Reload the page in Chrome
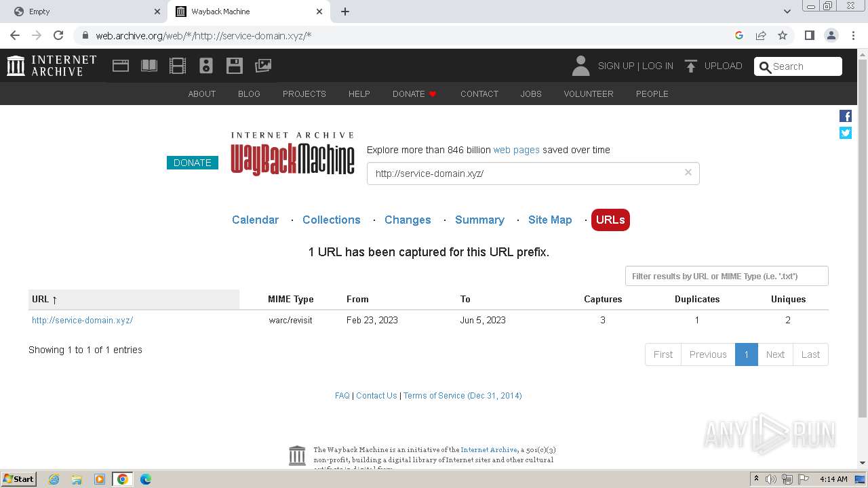Screen dimensions: 868x488 tap(58, 35)
